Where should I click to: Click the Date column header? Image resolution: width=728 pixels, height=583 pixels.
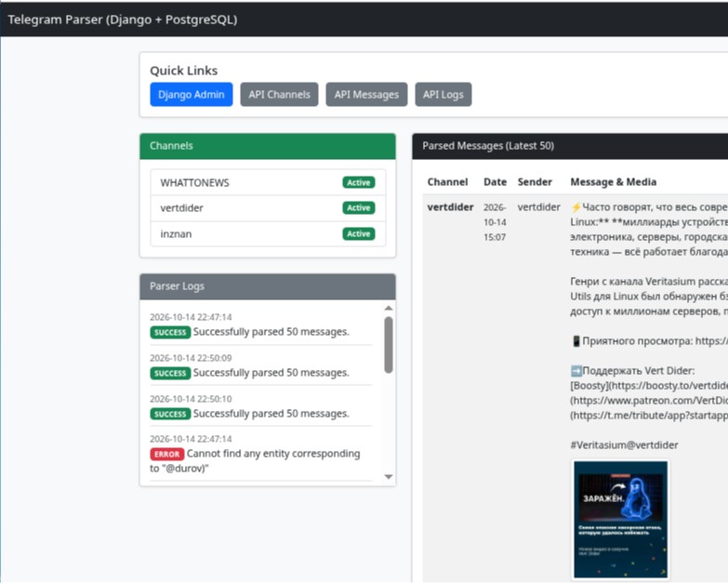pyautogui.click(x=495, y=182)
